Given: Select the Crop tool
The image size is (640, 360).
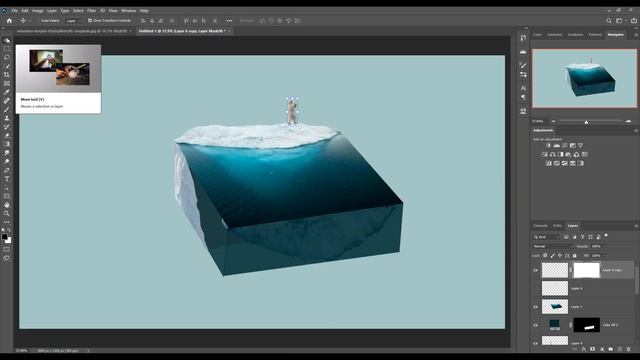Looking at the screenshot, I should point(7,75).
